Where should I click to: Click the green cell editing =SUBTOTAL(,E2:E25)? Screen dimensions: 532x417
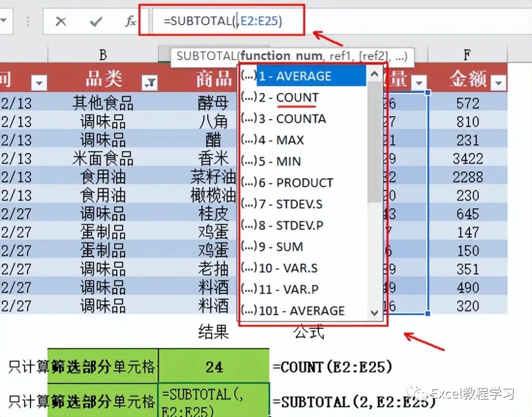[214, 400]
